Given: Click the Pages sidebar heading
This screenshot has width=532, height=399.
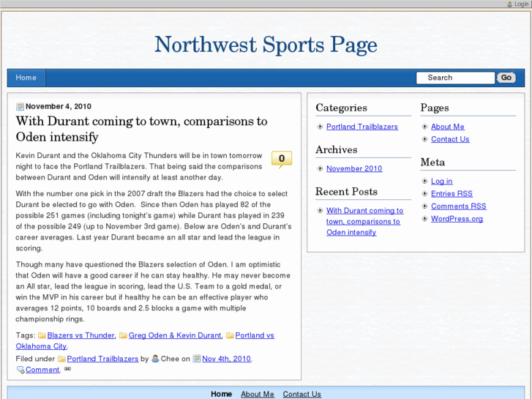Looking at the screenshot, I should 435,108.
